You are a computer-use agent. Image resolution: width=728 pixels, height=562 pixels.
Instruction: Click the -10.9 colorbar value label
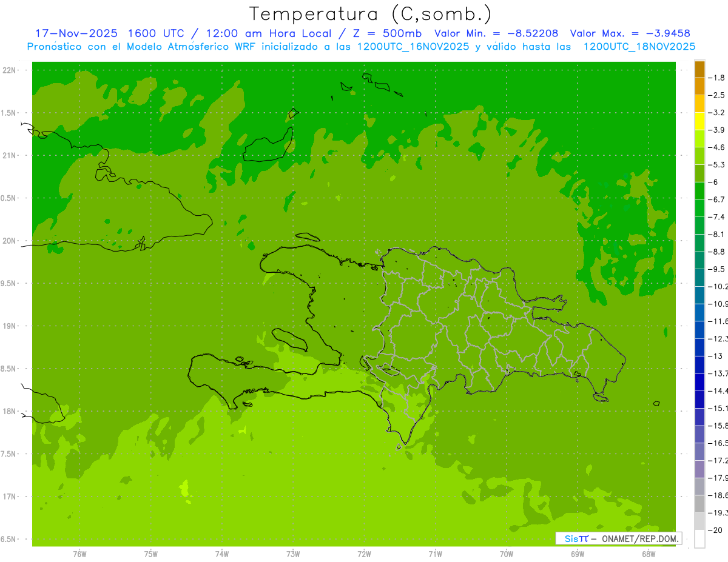point(718,304)
